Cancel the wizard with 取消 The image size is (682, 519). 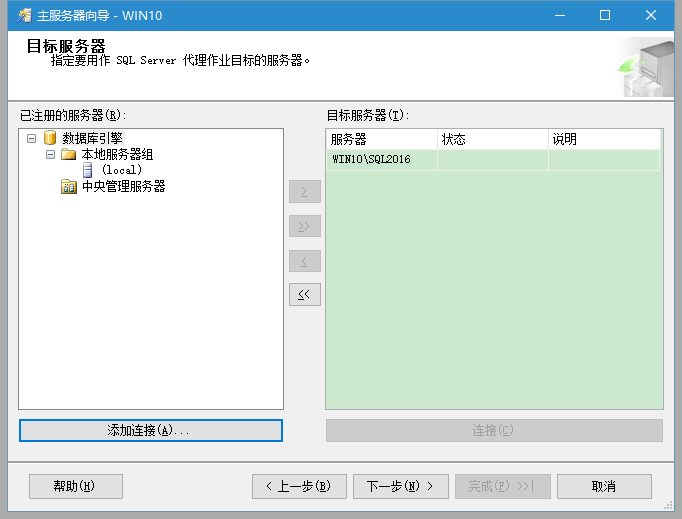[603, 486]
